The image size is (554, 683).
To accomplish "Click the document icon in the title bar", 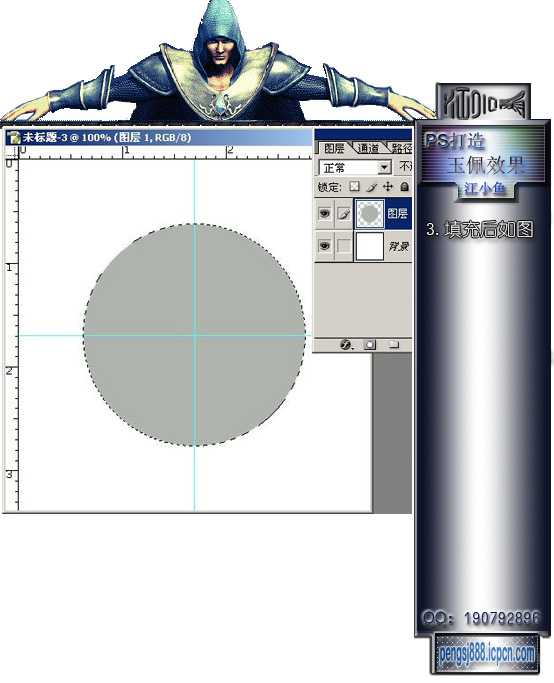I will point(14,137).
